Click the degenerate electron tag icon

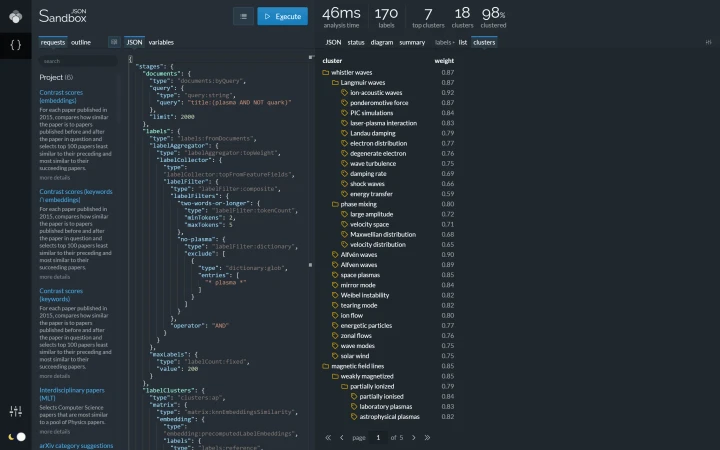click(x=344, y=153)
